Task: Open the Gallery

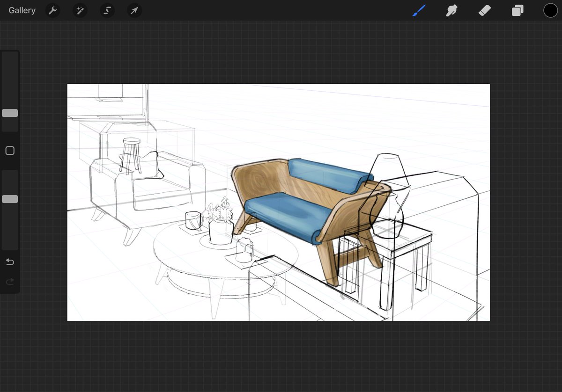Action: (22, 10)
